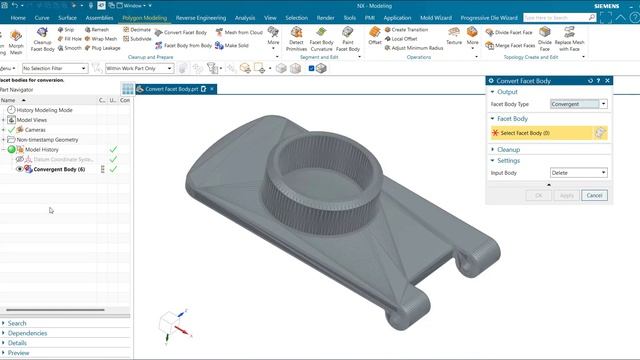Open the Input Body dropdown
The image size is (640, 360).
point(578,173)
